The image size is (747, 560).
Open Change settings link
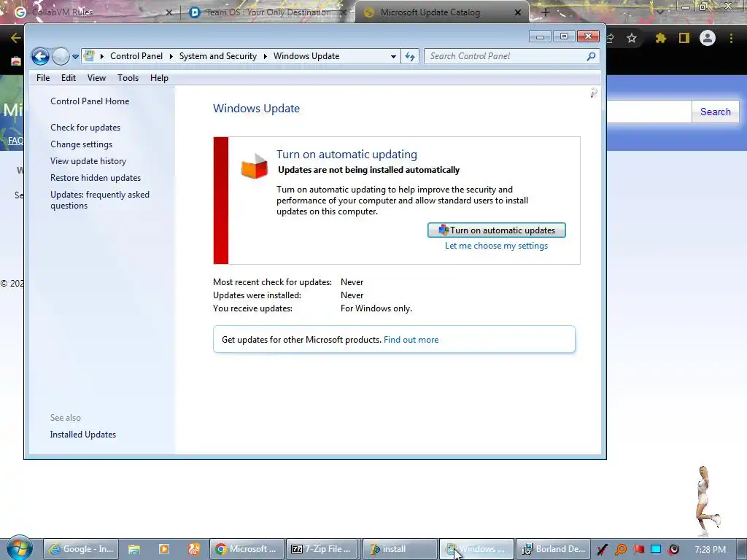tap(82, 144)
